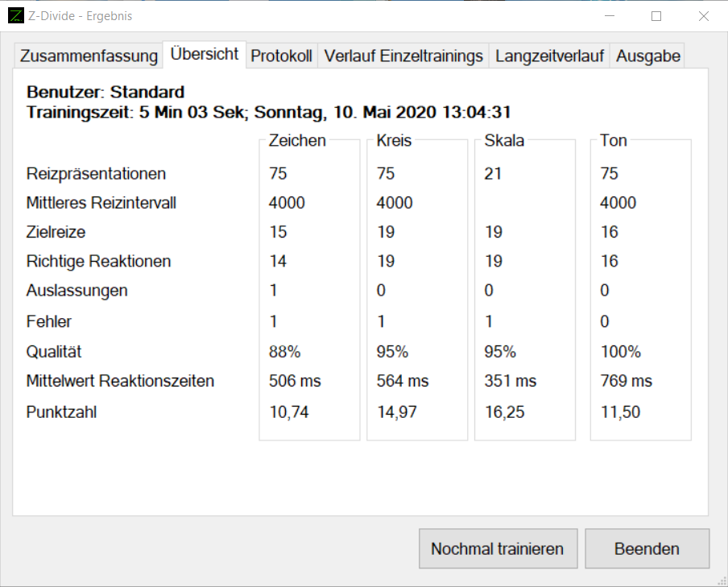The width and height of the screenshot is (728, 587).
Task: Close the Z-Divide Ergebnis window
Action: pyautogui.click(x=704, y=16)
